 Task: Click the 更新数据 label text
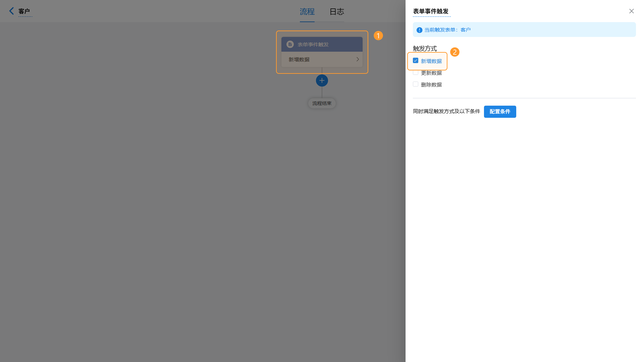[431, 73]
